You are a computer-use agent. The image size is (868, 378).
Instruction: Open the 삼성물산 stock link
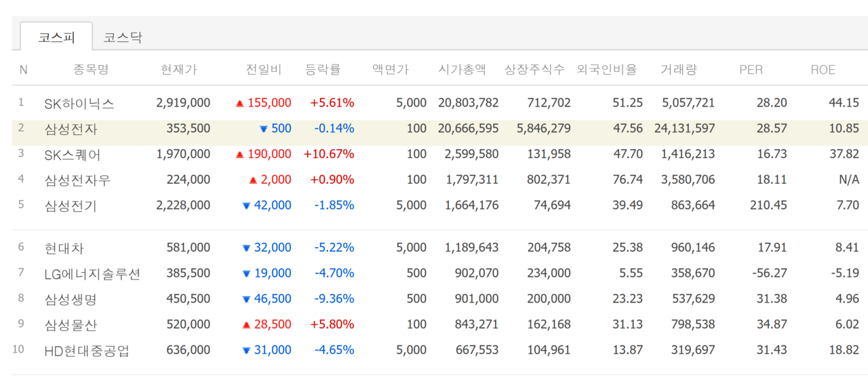[x=71, y=325]
